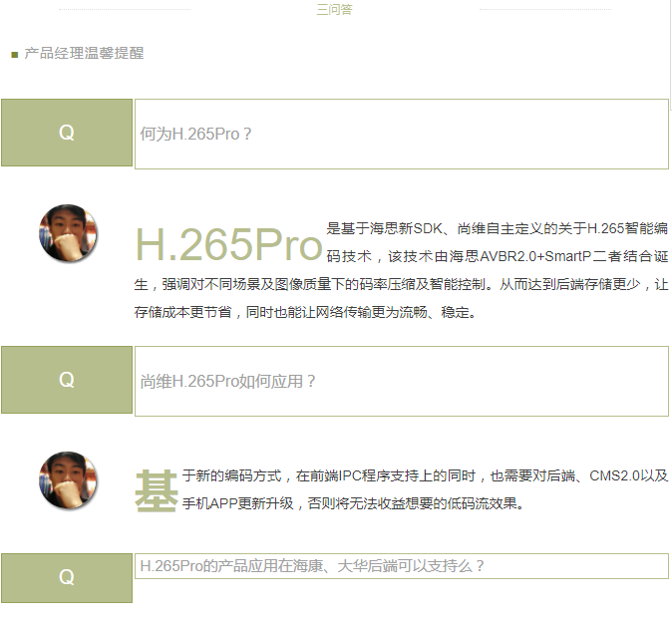672x620 pixels.
Task: Click the line beginning '存储成本更节省'
Action: pyautogui.click(x=305, y=312)
